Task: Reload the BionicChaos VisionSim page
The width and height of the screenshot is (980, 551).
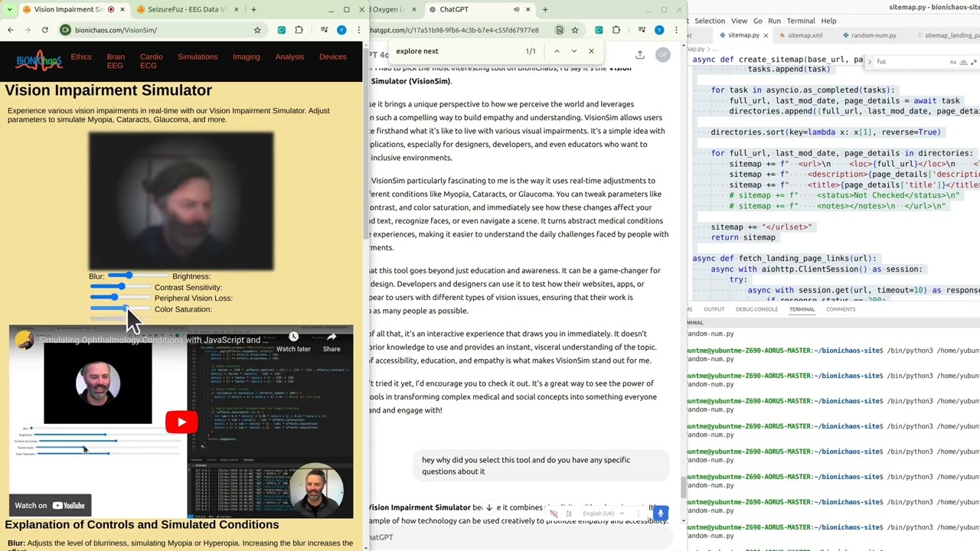Action: [45, 30]
